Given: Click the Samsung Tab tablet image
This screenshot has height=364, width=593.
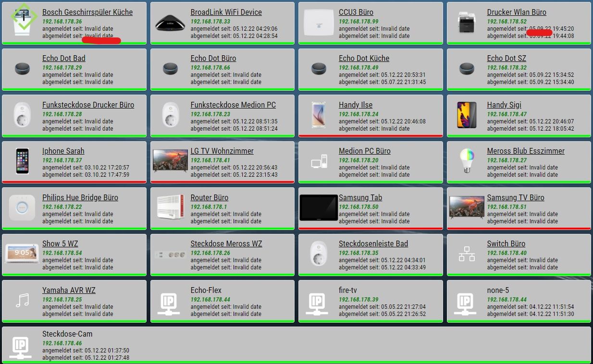Looking at the screenshot, I should (x=319, y=207).
